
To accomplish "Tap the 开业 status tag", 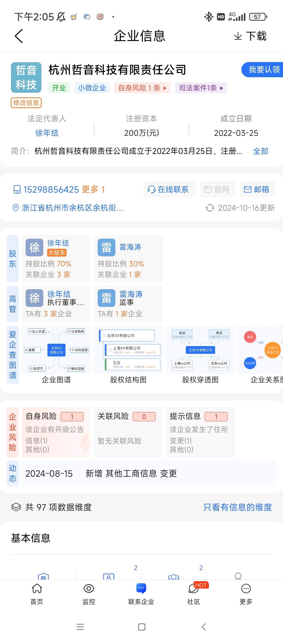I will tap(59, 88).
